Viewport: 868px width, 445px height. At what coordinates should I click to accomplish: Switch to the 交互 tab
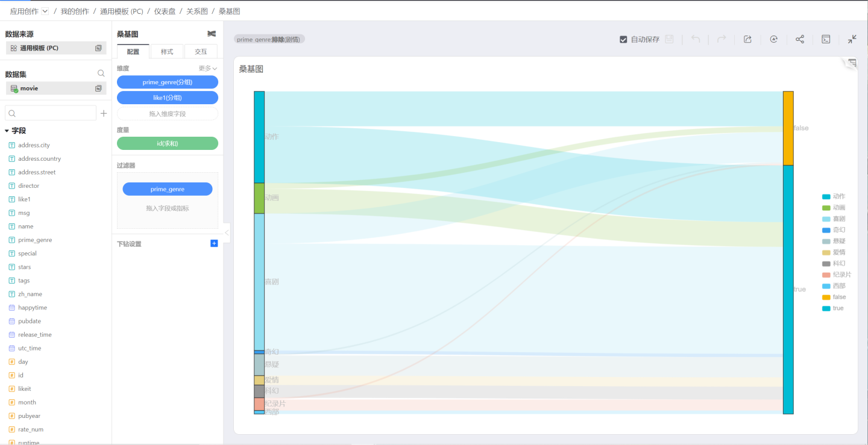click(x=201, y=52)
